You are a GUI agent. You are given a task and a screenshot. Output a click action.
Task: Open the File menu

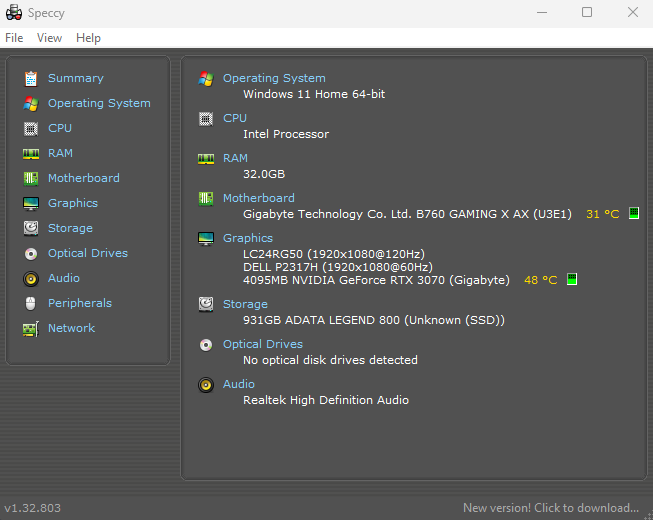click(x=14, y=38)
